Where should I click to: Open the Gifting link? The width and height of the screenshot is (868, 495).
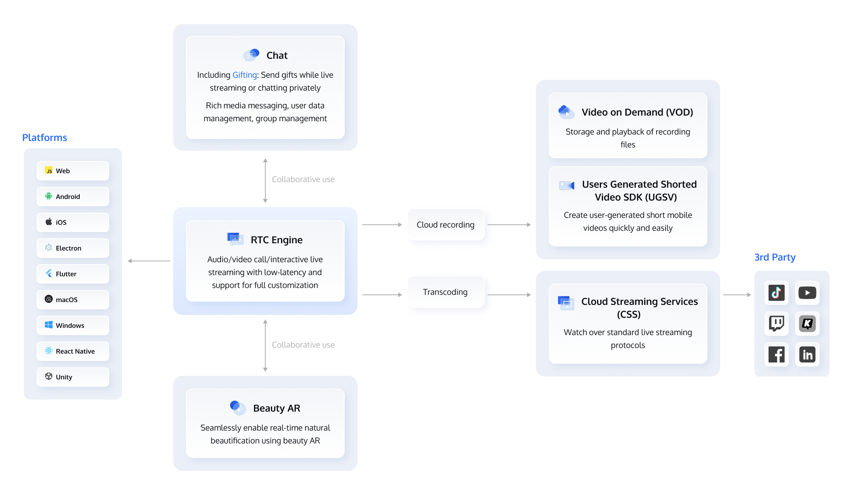tap(244, 75)
